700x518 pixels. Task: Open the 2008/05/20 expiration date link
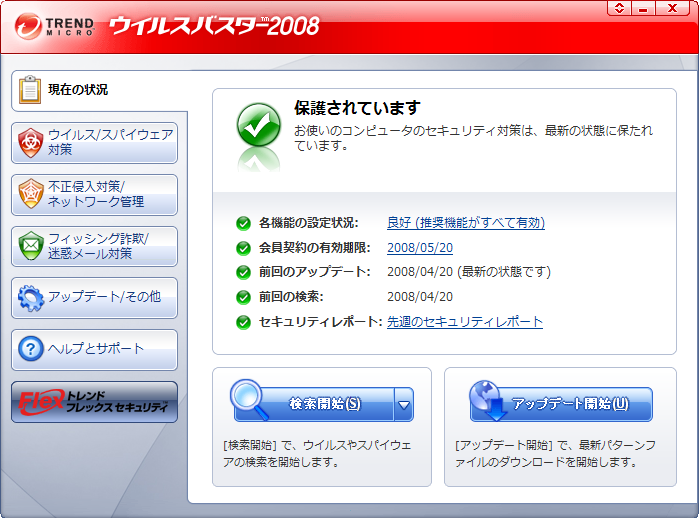(420, 247)
